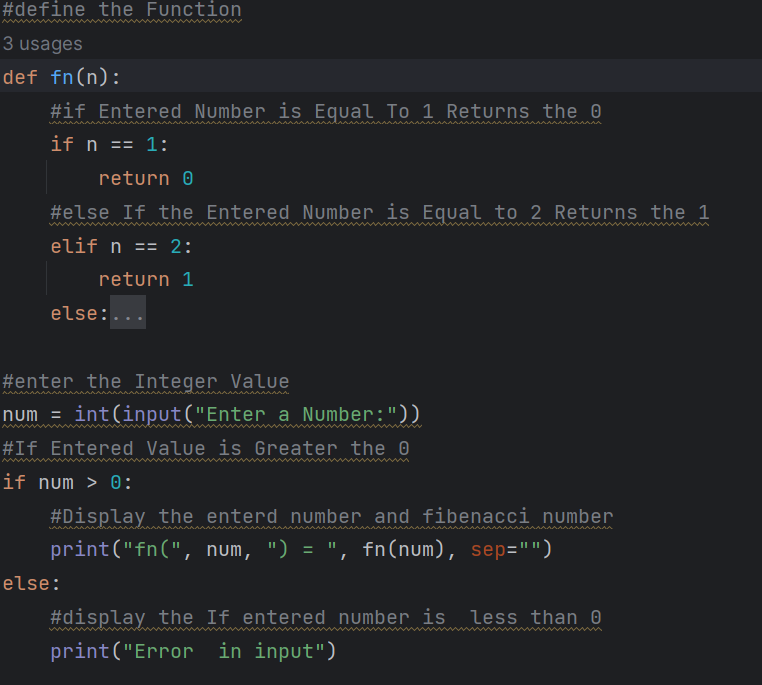
Task: Click the "if n == 1:" condition
Action: 110,145
